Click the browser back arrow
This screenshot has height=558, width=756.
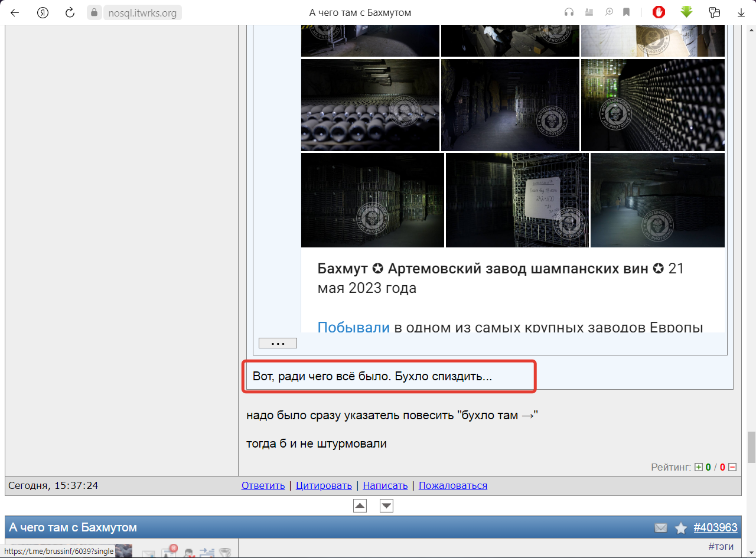tap(15, 12)
